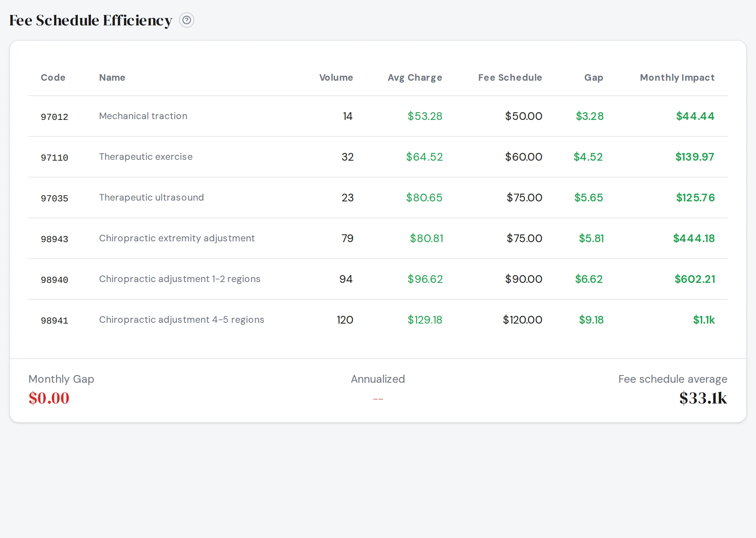The height and width of the screenshot is (538, 756).
Task: Click the $3.28 gap value
Action: coord(590,116)
